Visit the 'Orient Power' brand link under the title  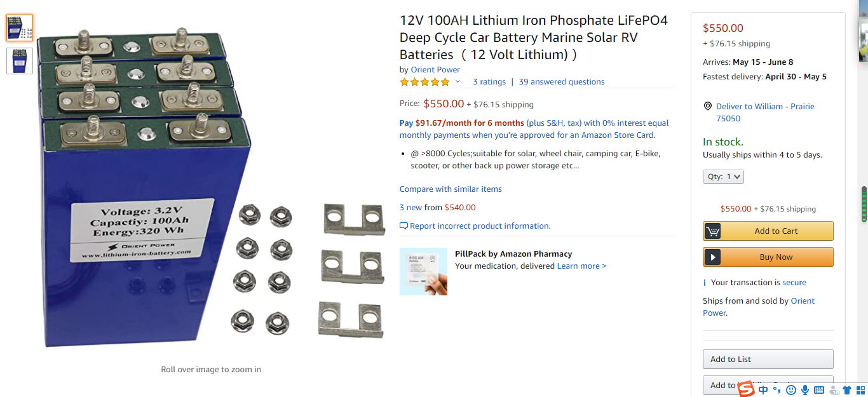point(435,70)
